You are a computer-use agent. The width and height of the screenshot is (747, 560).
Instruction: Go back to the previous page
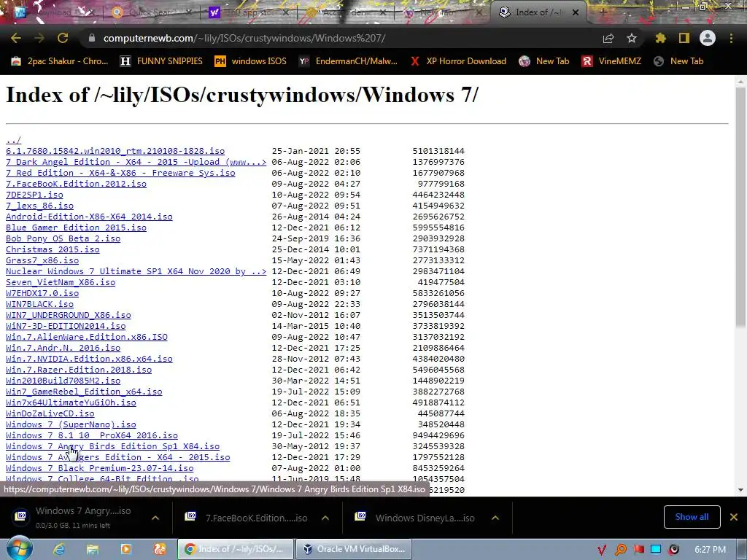click(x=16, y=38)
